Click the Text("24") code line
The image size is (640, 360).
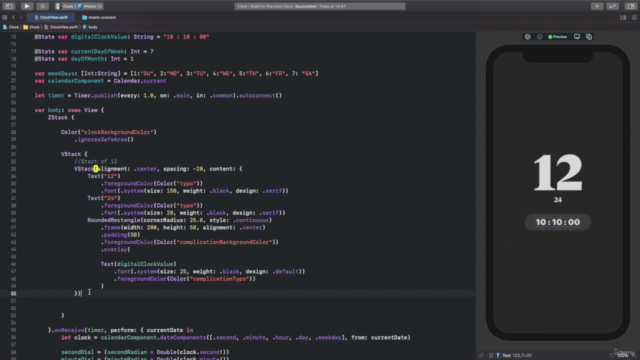point(104,198)
